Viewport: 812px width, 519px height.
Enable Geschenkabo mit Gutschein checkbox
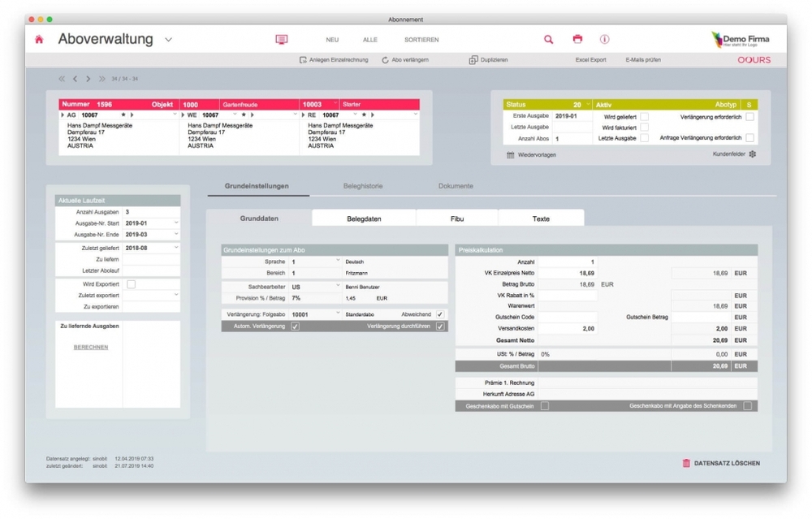545,406
